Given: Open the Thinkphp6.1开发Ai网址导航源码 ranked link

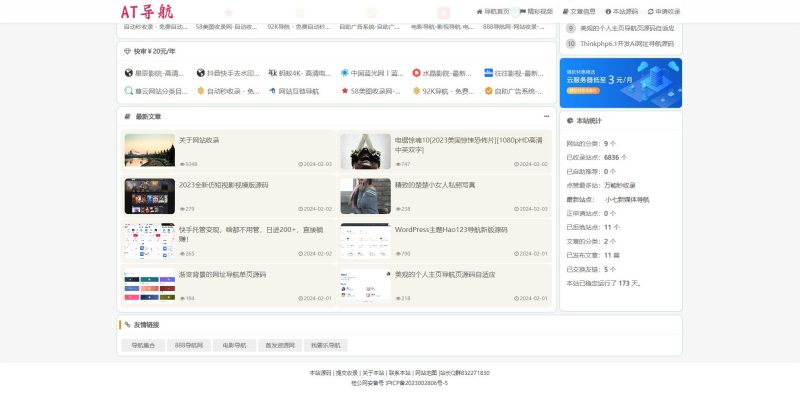Looking at the screenshot, I should 627,44.
